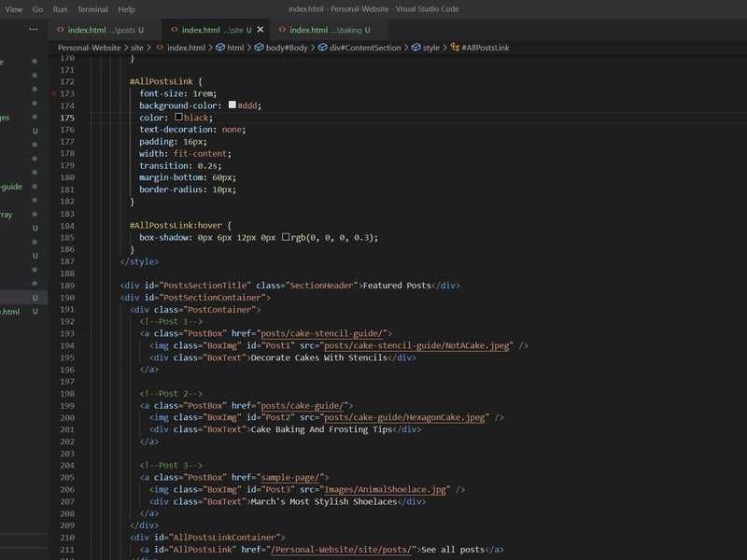Click the orange HTML icon on the posts tab
The image size is (747, 560).
tap(58, 29)
